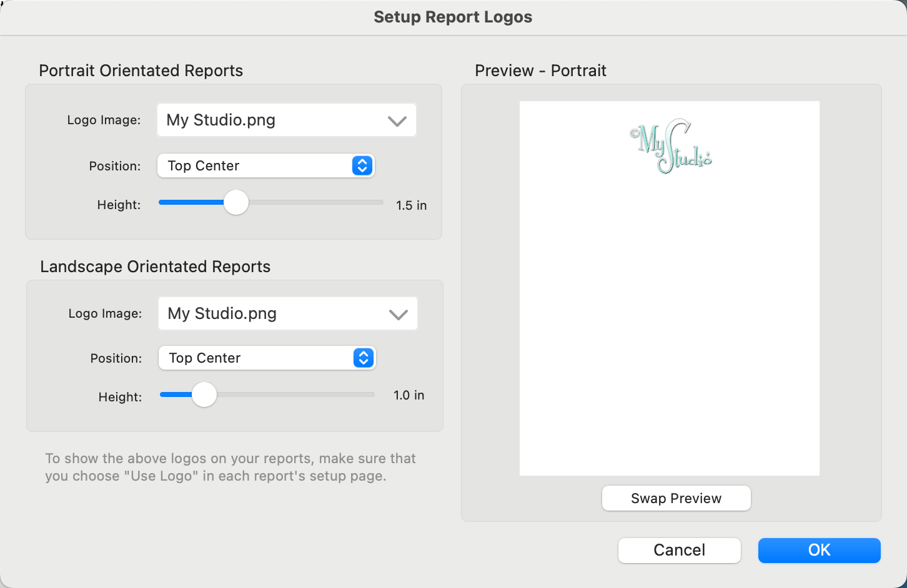Image resolution: width=907 pixels, height=588 pixels.
Task: Click the right end of the landscape Height track
Action: [x=370, y=395]
